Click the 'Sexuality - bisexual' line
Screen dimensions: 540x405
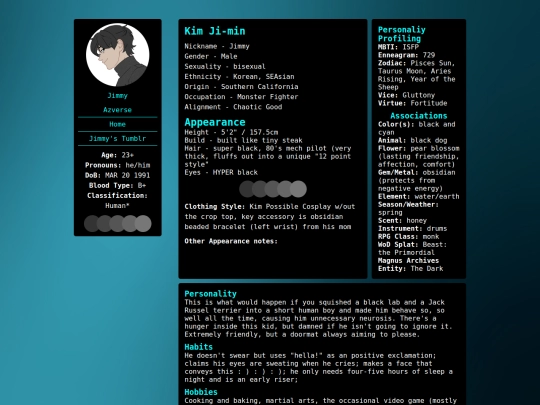pos(225,66)
